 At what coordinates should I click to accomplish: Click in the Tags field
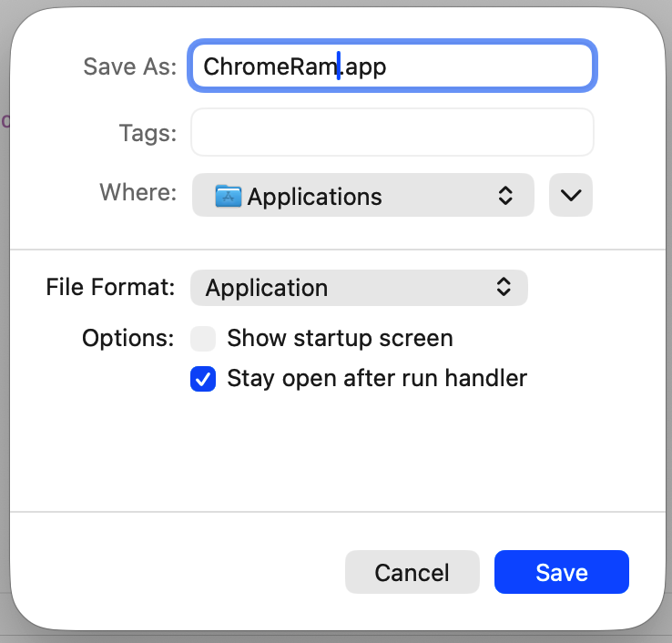coord(392,132)
